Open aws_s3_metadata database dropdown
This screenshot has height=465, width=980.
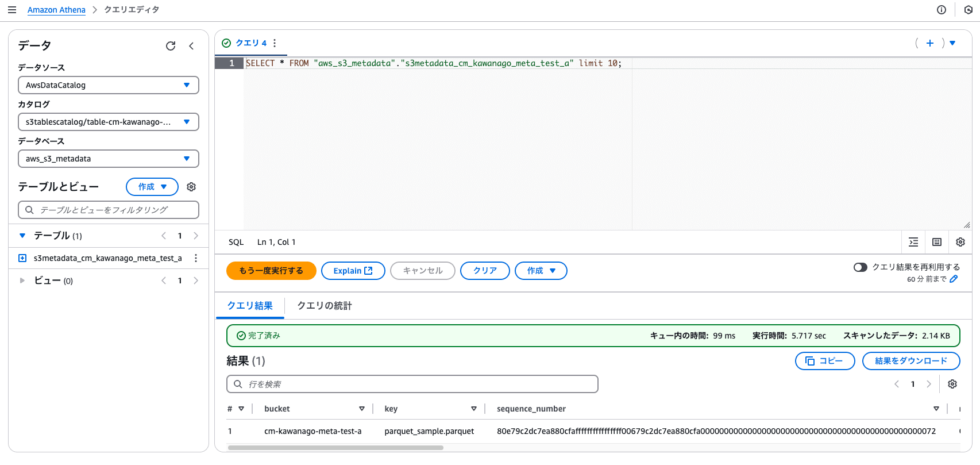(x=109, y=159)
